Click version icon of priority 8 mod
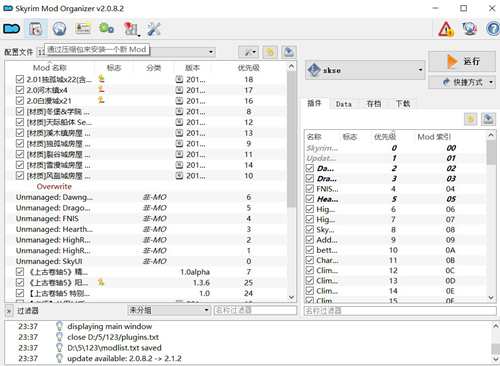Screen dimensions: 500x366 [179, 111]
